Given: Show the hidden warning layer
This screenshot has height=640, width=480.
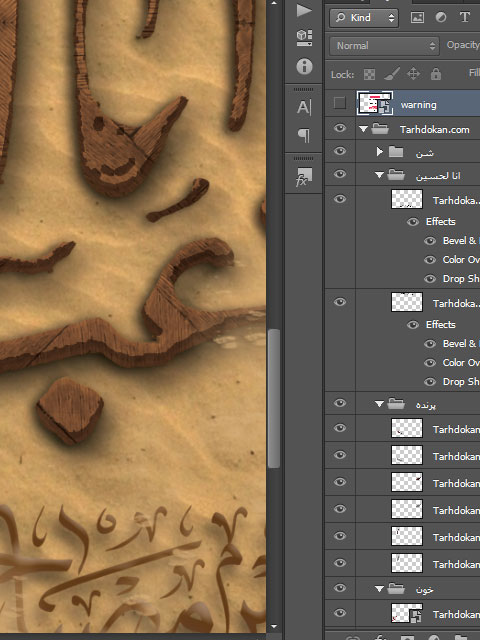Looking at the screenshot, I should (340, 103).
